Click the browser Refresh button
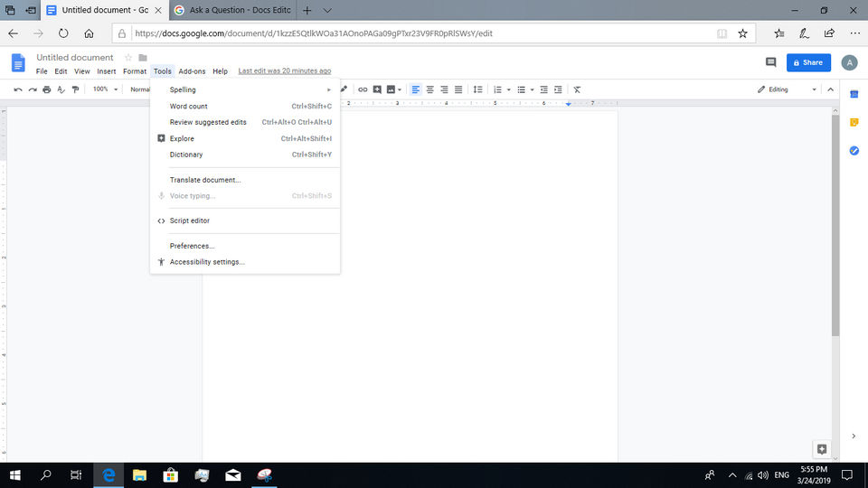This screenshot has height=488, width=868. click(63, 33)
